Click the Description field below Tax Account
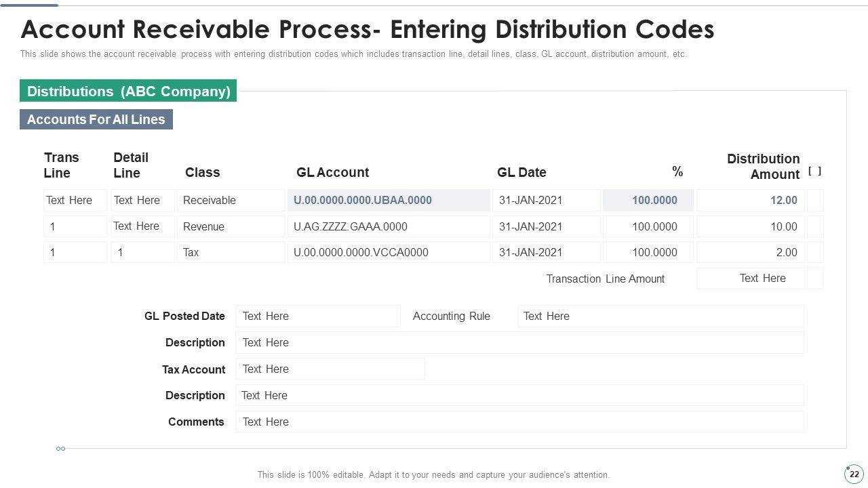This screenshot has height=488, width=868. pos(519,395)
